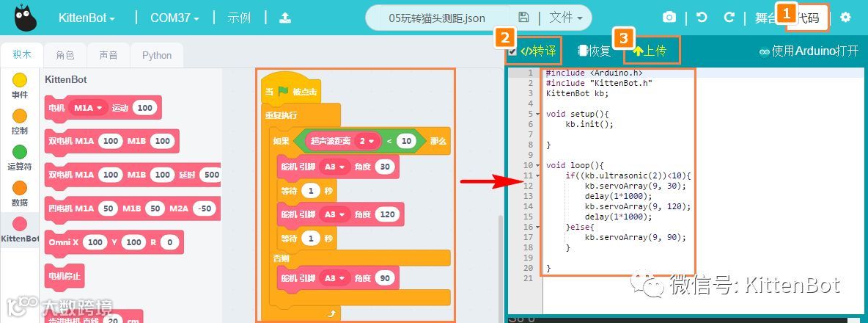The height and width of the screenshot is (323, 868).
Task: Select the 数据 data category
Action: pos(20,194)
